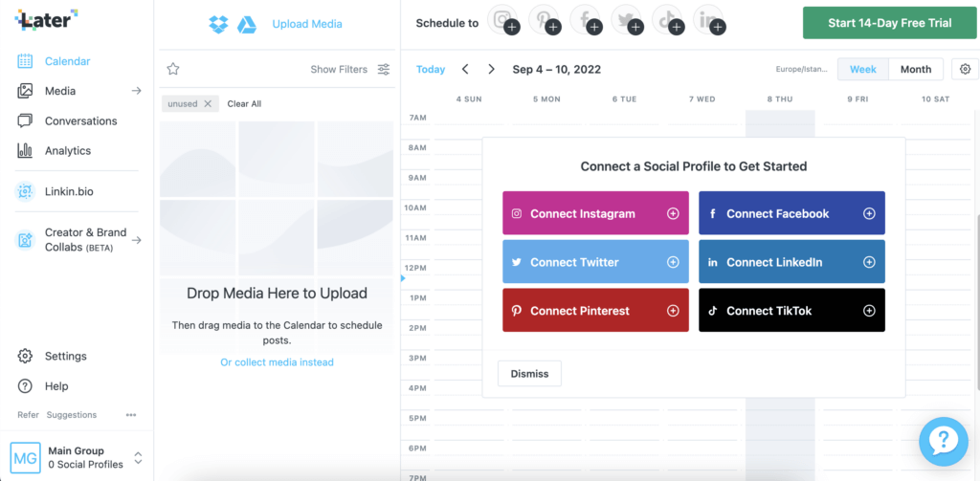Toggle the starred media filter
The height and width of the screenshot is (481, 980).
click(173, 70)
